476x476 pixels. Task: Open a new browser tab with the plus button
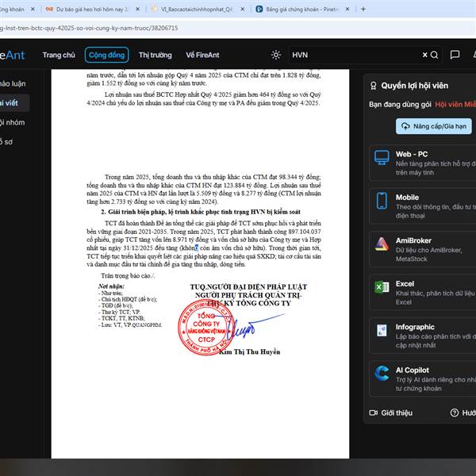(x=363, y=9)
